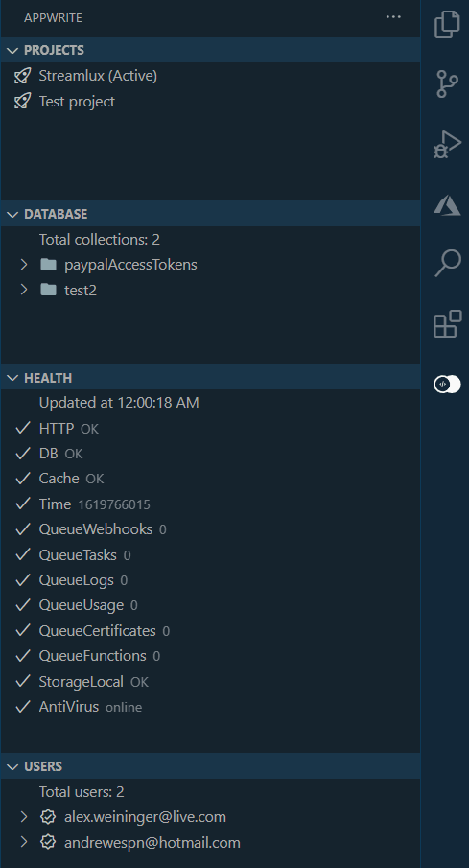
Task: Select the QueueLogs health row
Action: pyautogui.click(x=210, y=580)
